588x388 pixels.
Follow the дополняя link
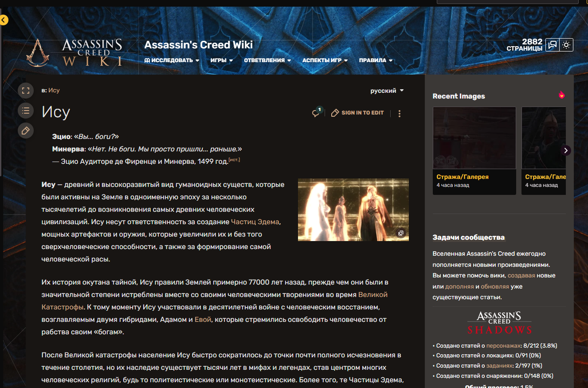click(459, 287)
